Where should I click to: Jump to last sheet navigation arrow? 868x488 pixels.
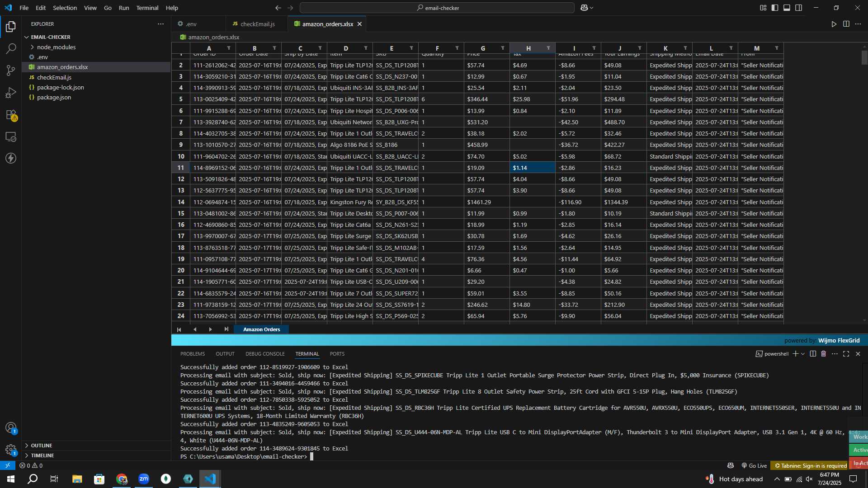(x=226, y=329)
